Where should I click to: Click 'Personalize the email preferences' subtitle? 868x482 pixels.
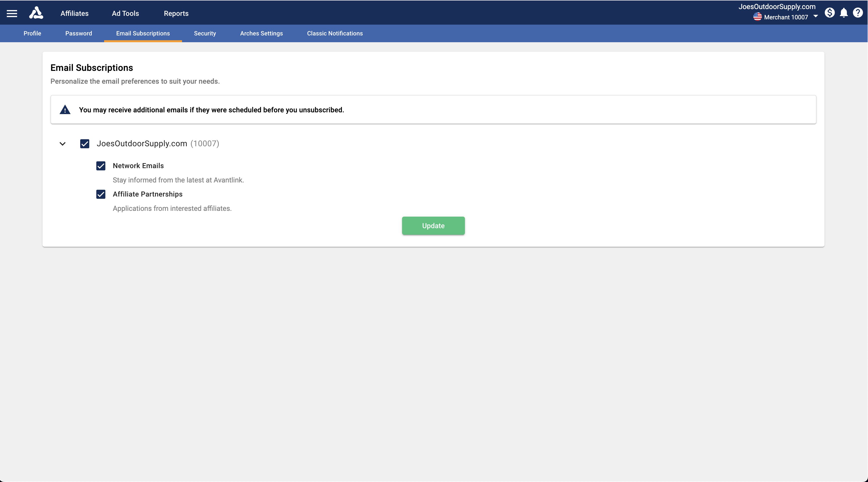click(x=135, y=81)
